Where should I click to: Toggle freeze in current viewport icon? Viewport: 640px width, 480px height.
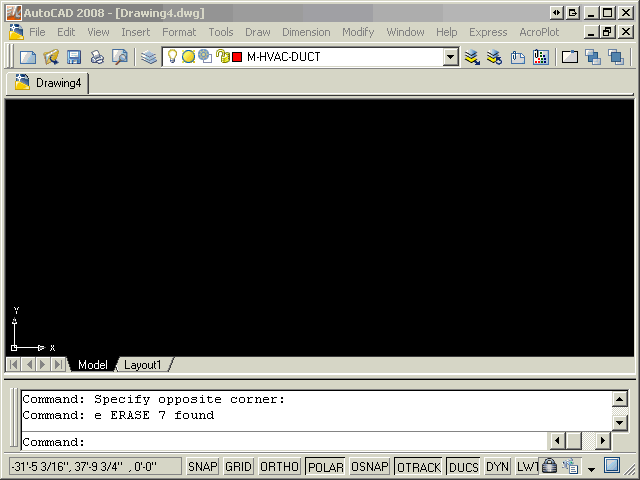click(x=205, y=56)
